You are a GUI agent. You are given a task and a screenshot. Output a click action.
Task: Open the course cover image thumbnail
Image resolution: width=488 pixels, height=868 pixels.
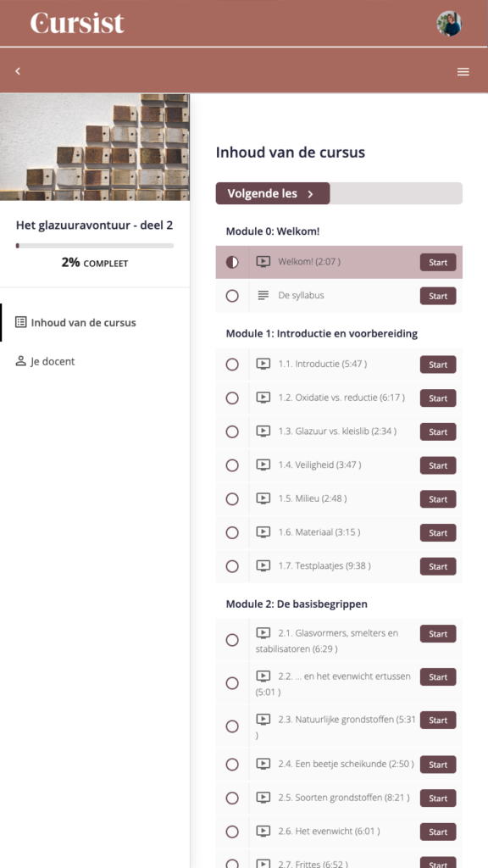pyautogui.click(x=95, y=147)
